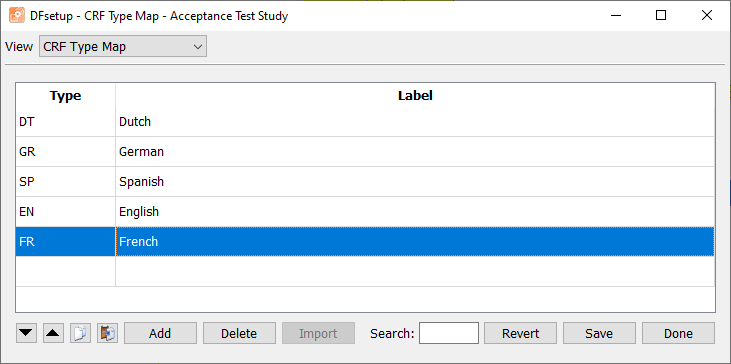Click the empty row below French
This screenshot has height=364, width=731.
click(365, 271)
